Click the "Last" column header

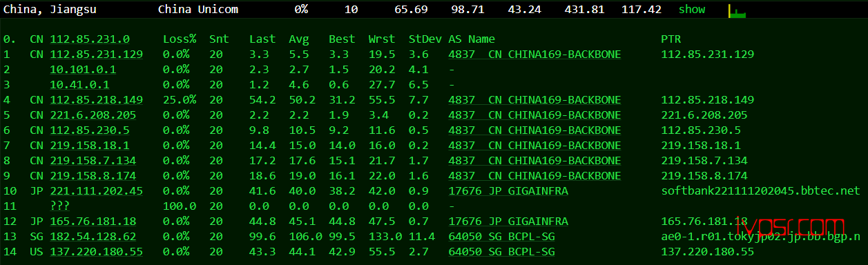click(x=262, y=39)
